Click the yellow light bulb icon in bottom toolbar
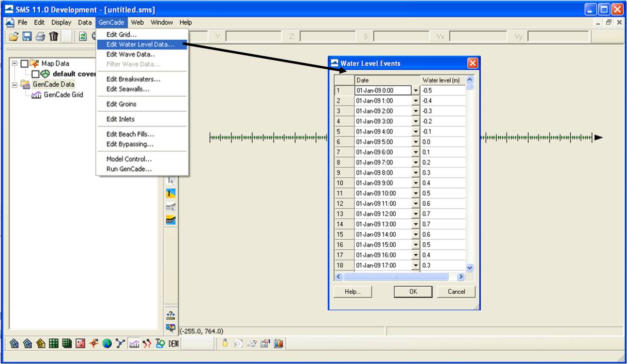Image resolution: width=627 pixels, height=364 pixels. 225,344
